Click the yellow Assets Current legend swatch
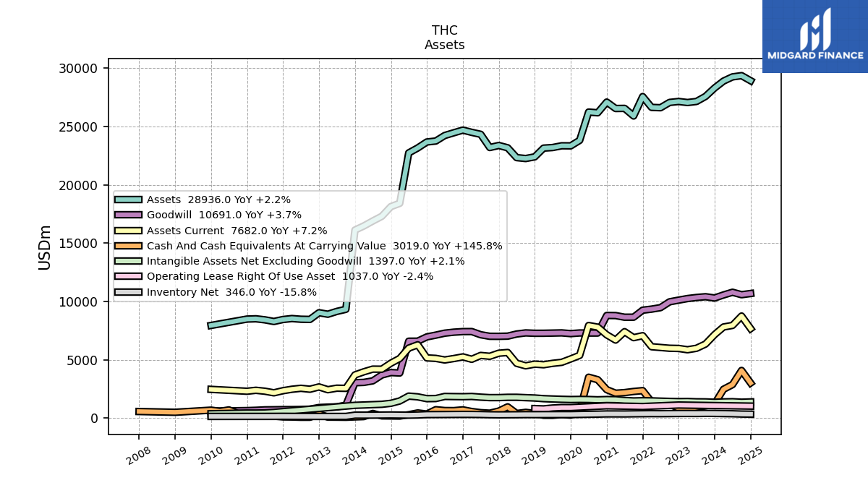 tap(129, 231)
